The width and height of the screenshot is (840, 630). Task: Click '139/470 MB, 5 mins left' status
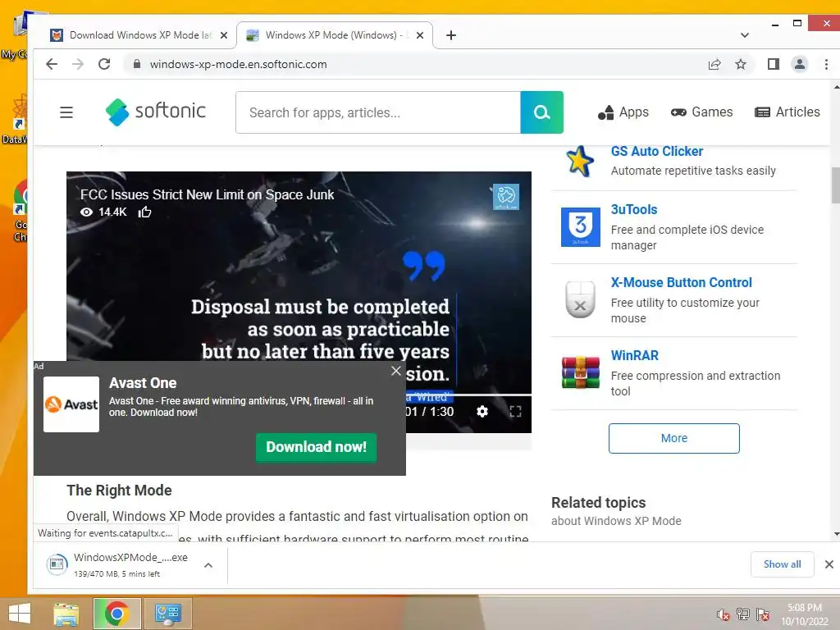pyautogui.click(x=116, y=573)
